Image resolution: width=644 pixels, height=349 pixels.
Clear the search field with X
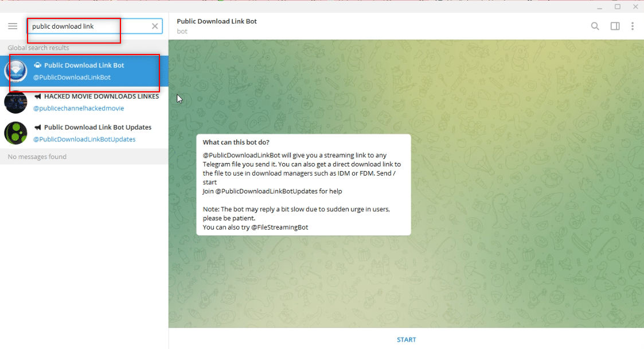pos(155,26)
